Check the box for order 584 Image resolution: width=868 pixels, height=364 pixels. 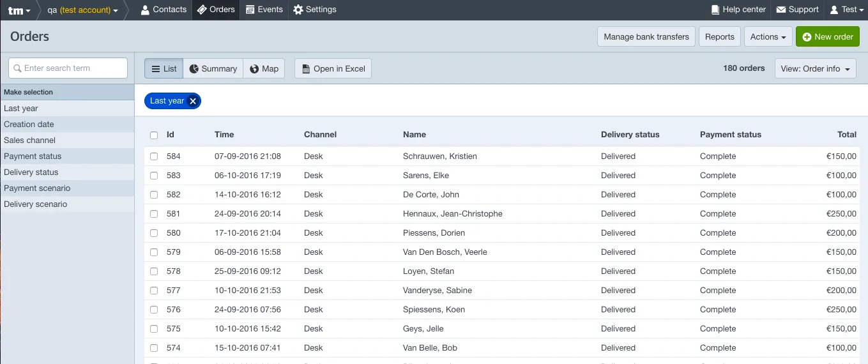tap(154, 156)
